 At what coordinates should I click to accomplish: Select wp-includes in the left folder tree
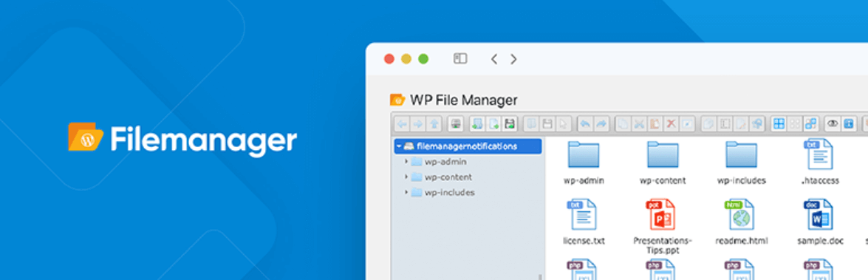point(449,193)
